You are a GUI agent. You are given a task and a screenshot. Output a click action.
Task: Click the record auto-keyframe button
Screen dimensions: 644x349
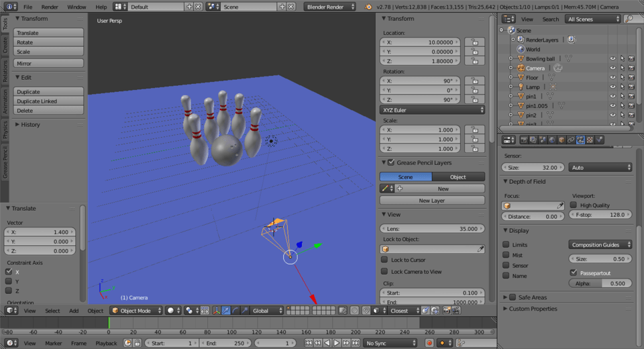coord(429,343)
